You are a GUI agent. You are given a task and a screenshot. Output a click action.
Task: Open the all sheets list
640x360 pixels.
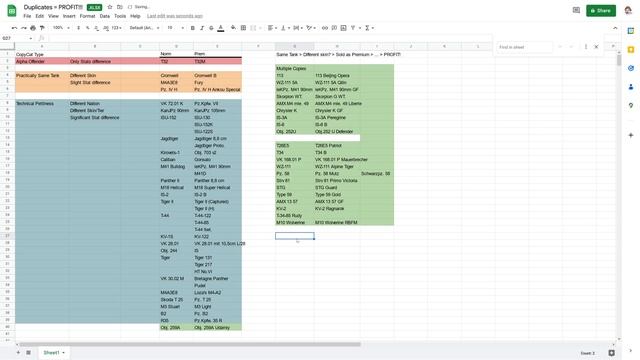tap(29, 353)
